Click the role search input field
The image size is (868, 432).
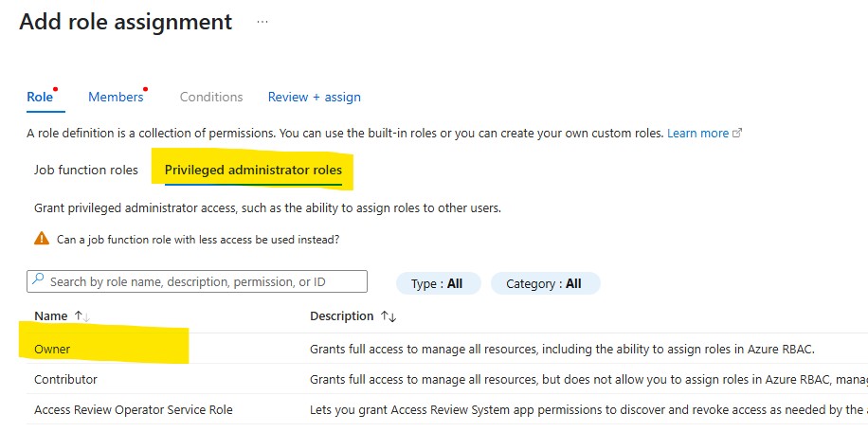[196, 281]
